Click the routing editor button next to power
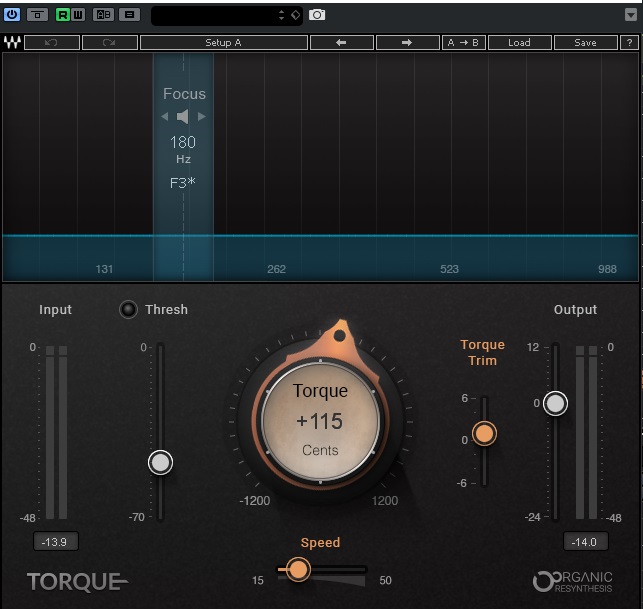The height and width of the screenshot is (609, 643). click(37, 15)
